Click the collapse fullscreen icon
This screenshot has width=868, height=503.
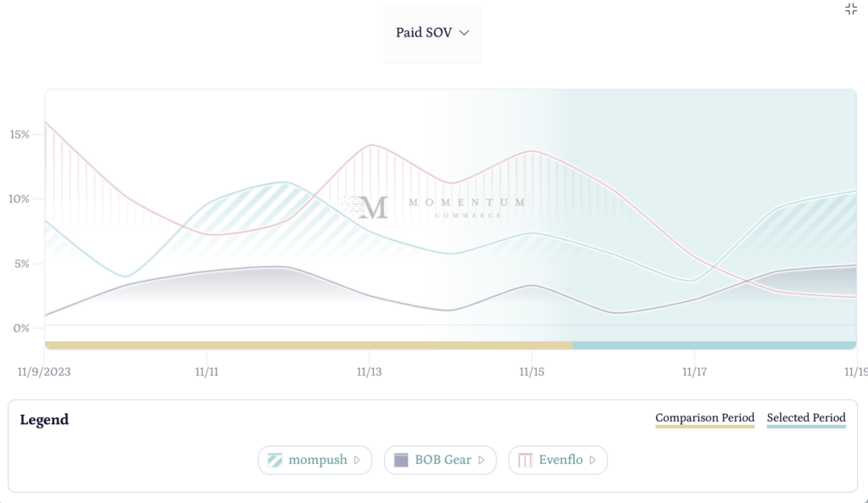851,9
